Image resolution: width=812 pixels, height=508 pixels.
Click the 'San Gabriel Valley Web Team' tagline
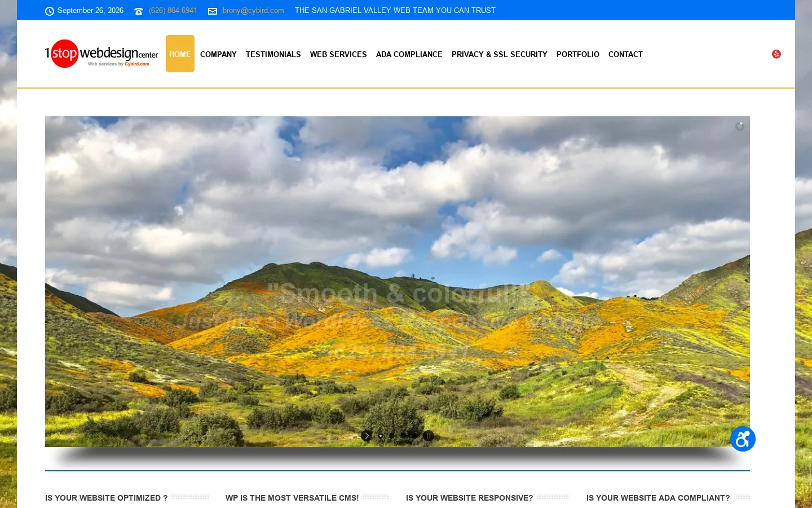point(395,11)
